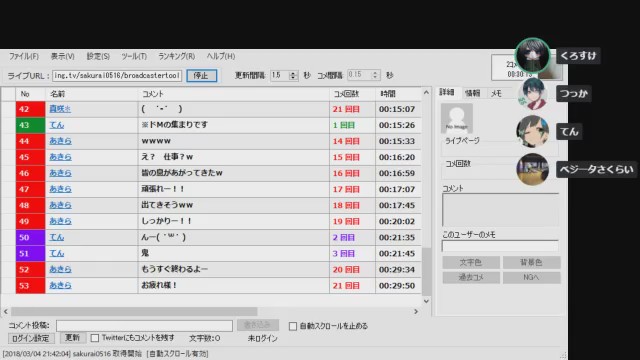This screenshot has width=640, height=360.
Task: Toggle Twitterにもコメントを残す checkbox
Action: tap(95, 338)
